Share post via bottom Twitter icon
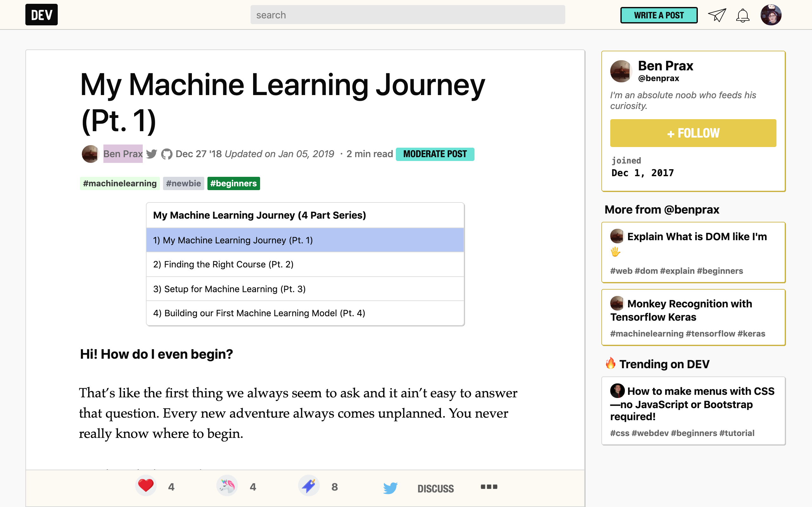Screen dimensions: 812x507 tap(390, 488)
